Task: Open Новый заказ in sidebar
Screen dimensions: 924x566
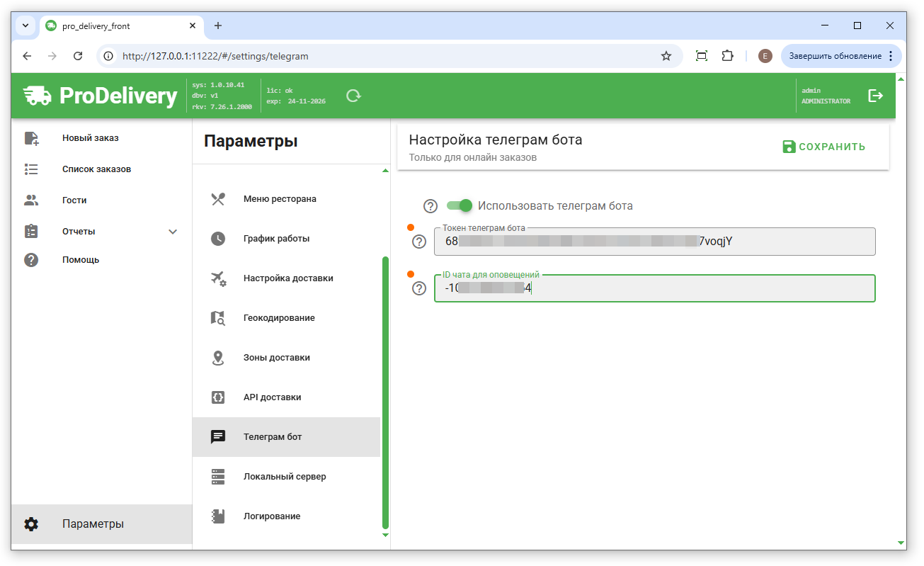Action: 90,138
